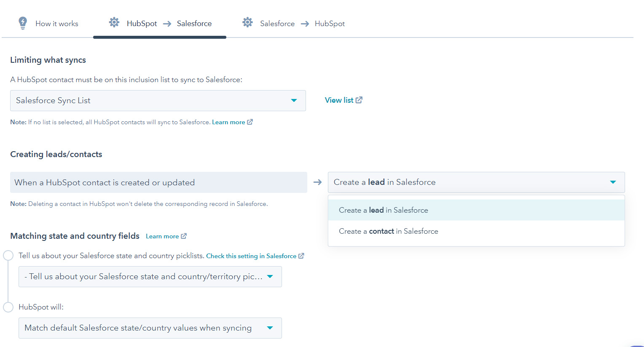644x347 pixels.
Task: Switch to Salesforce to HubSpot tab
Action: click(x=293, y=24)
